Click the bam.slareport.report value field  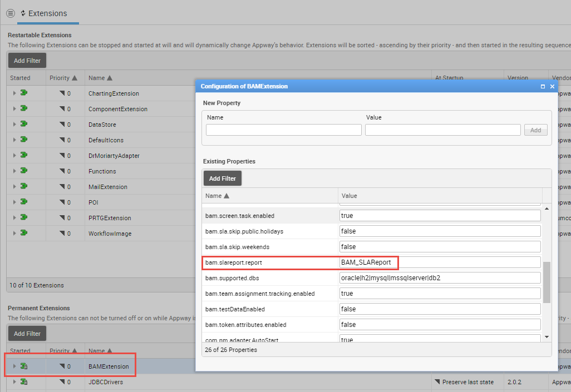click(x=440, y=262)
